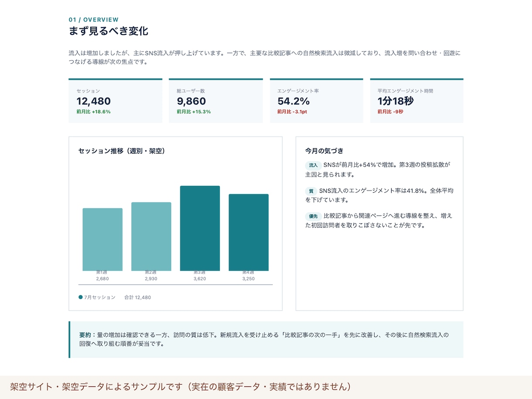This screenshot has height=399, width=532.
Task: Click the 優先 tag badge
Action: (314, 216)
